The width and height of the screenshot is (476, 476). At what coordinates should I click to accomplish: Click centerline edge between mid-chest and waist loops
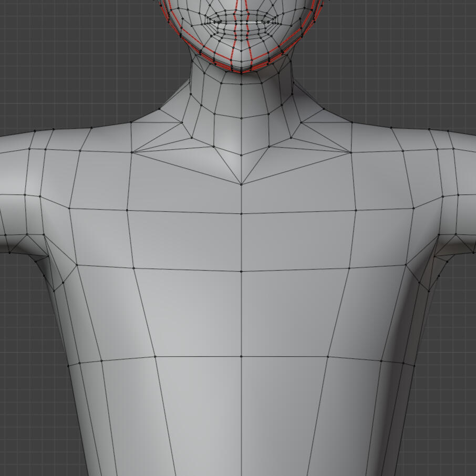[x=241, y=315]
